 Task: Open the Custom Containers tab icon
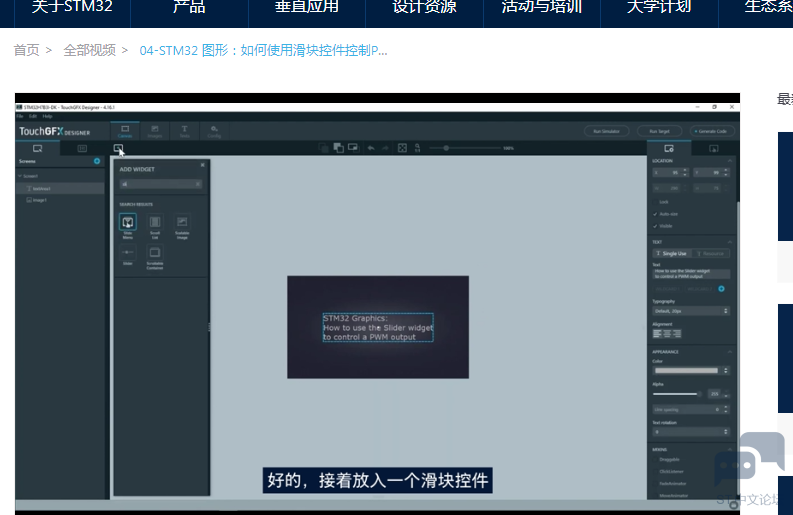tap(82, 148)
